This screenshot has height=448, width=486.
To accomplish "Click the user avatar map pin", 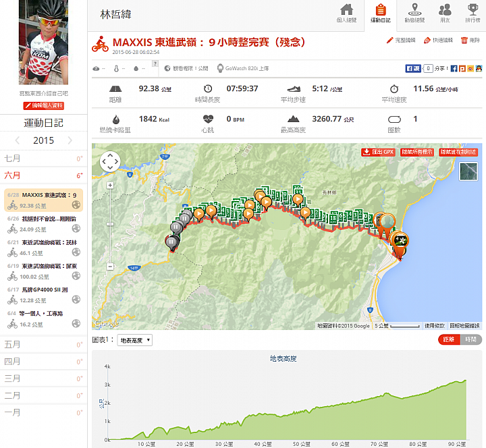I will coord(387,221).
